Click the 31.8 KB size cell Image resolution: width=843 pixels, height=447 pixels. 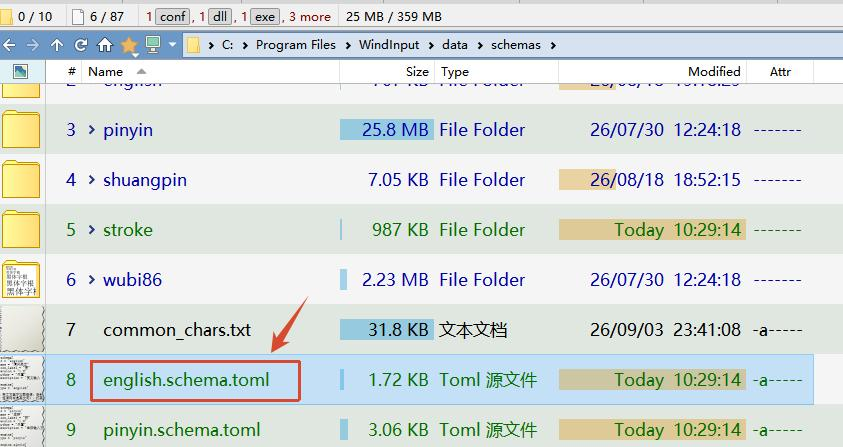tap(398, 330)
